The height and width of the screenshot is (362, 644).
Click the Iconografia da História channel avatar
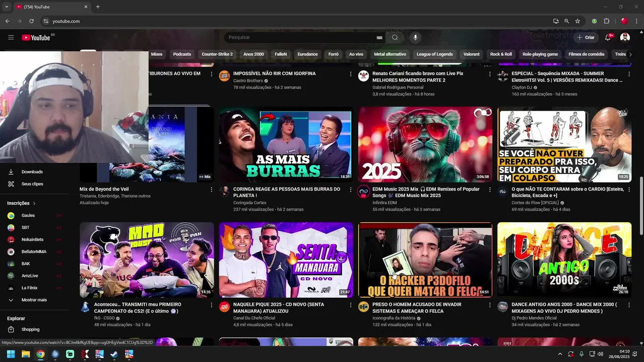[364, 307]
